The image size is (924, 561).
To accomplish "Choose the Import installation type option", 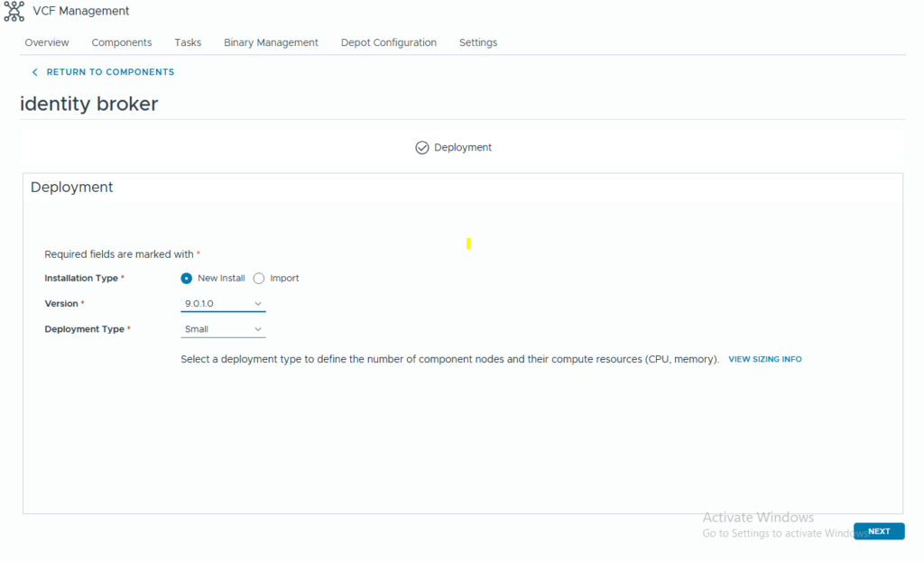I will (259, 279).
